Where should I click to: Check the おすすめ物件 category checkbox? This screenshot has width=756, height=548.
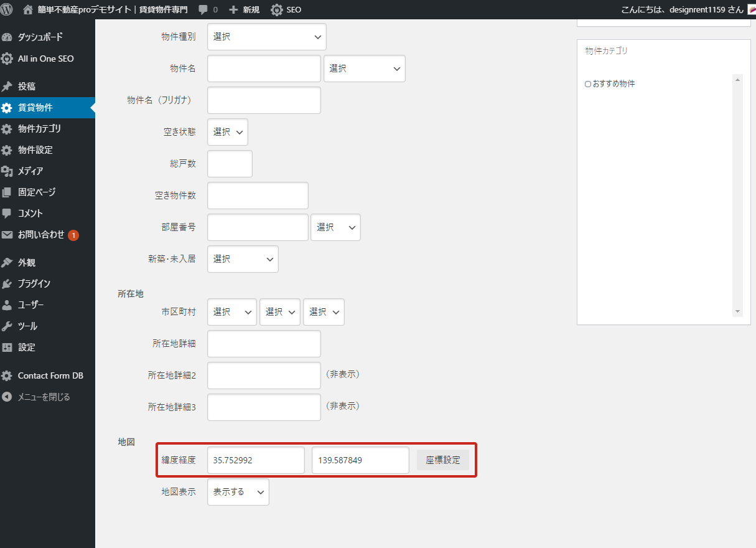point(588,84)
